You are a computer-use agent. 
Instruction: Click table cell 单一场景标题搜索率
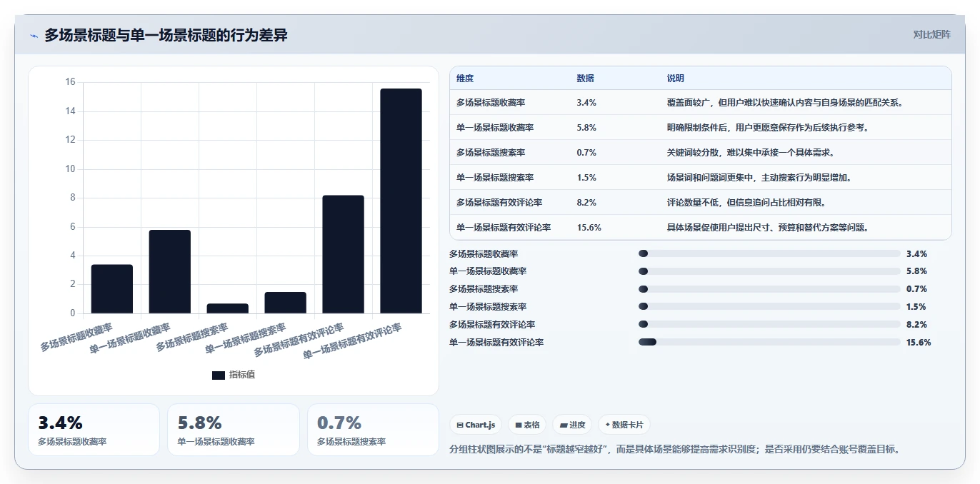click(x=495, y=178)
